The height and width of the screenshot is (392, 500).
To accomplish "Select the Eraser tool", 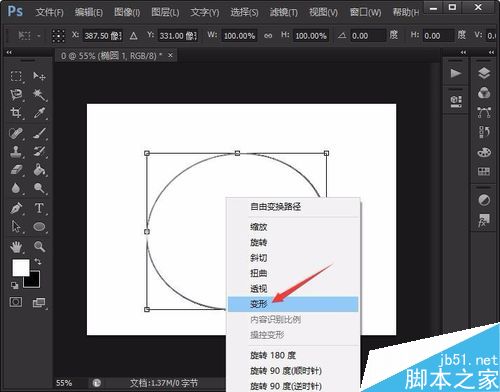I will coord(16,170).
